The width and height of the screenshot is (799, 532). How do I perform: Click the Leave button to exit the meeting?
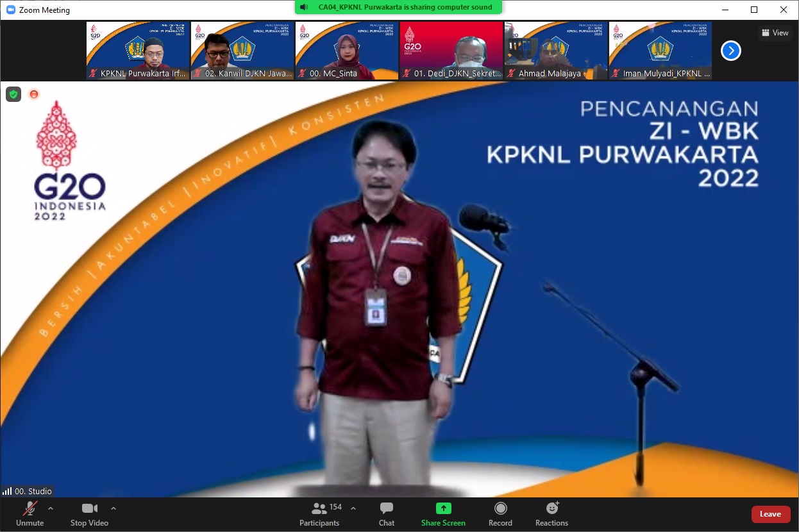tap(770, 513)
